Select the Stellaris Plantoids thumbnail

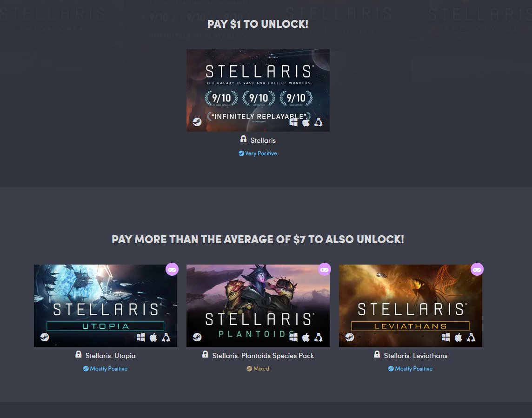click(258, 305)
